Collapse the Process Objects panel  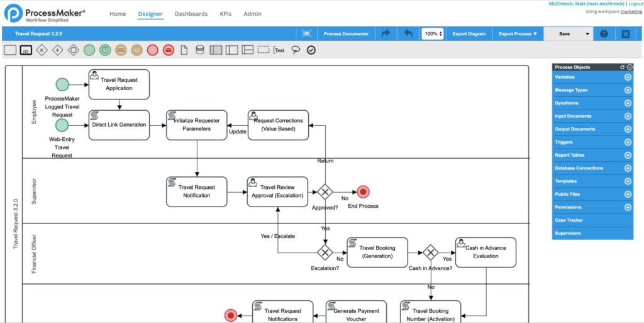point(629,67)
